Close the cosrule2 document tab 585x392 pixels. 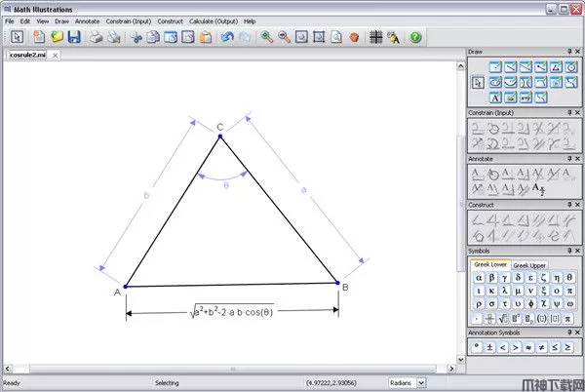tap(55, 56)
